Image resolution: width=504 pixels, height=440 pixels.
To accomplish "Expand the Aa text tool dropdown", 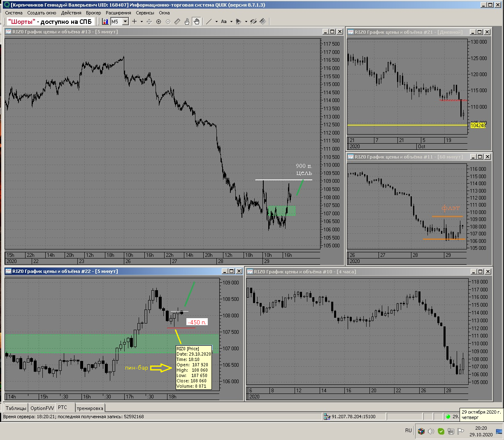I will pos(231,21).
